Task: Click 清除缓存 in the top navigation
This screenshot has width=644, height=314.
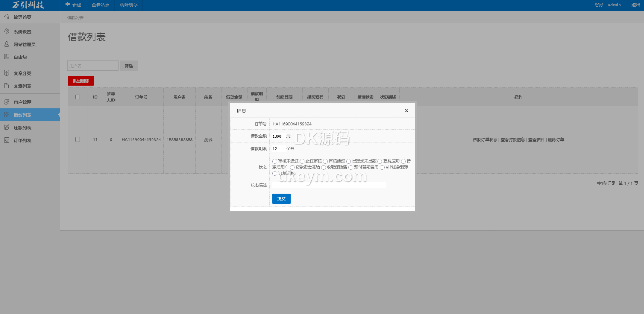Action: click(x=128, y=5)
